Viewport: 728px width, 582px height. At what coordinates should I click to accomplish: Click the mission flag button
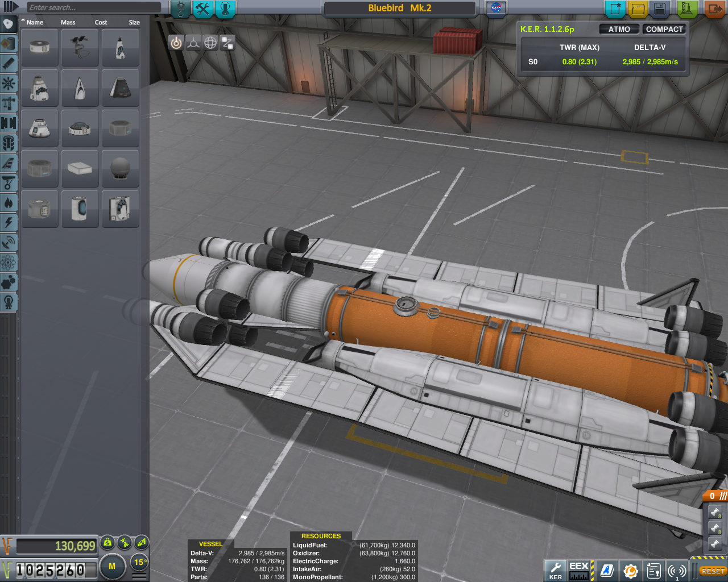496,9
